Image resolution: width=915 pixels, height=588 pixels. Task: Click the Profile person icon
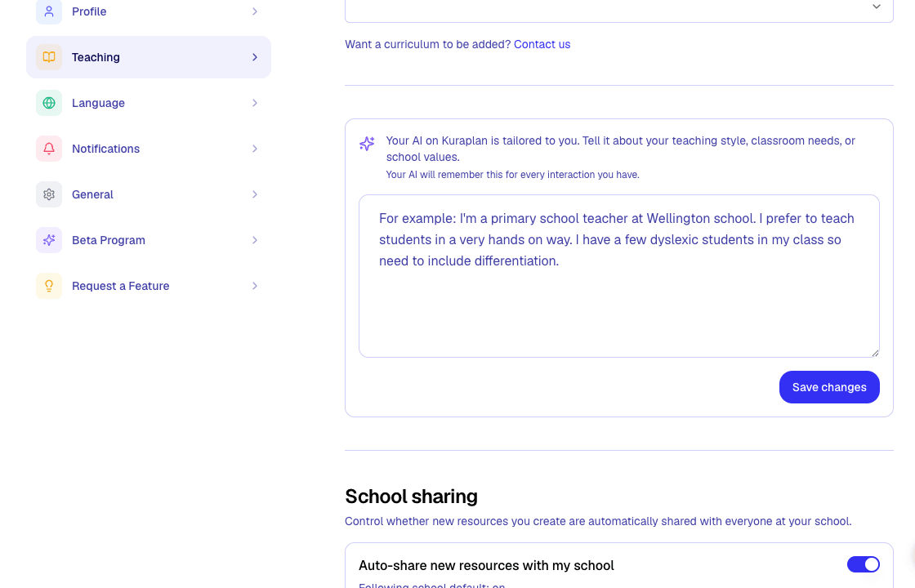click(49, 11)
